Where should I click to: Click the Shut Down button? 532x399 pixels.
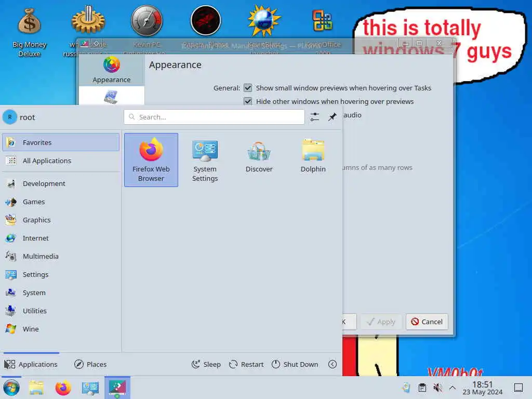tap(295, 364)
